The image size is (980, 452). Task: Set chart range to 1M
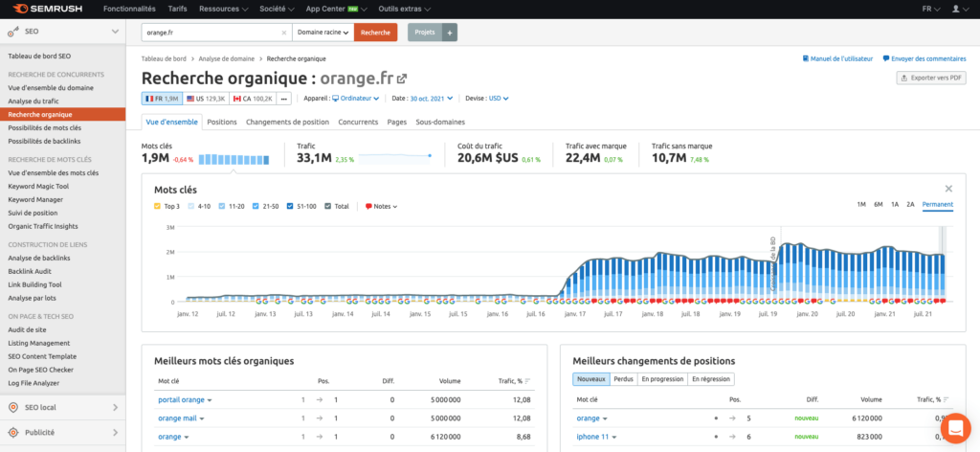click(x=860, y=204)
